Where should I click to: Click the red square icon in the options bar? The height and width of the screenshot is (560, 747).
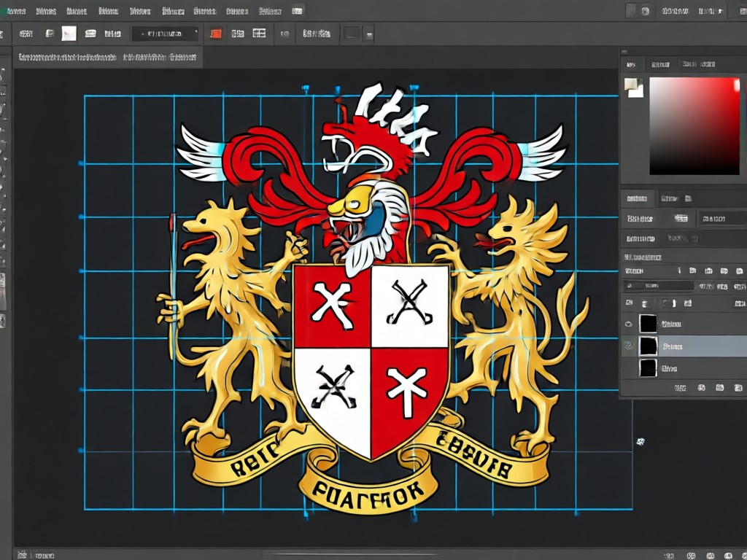216,34
